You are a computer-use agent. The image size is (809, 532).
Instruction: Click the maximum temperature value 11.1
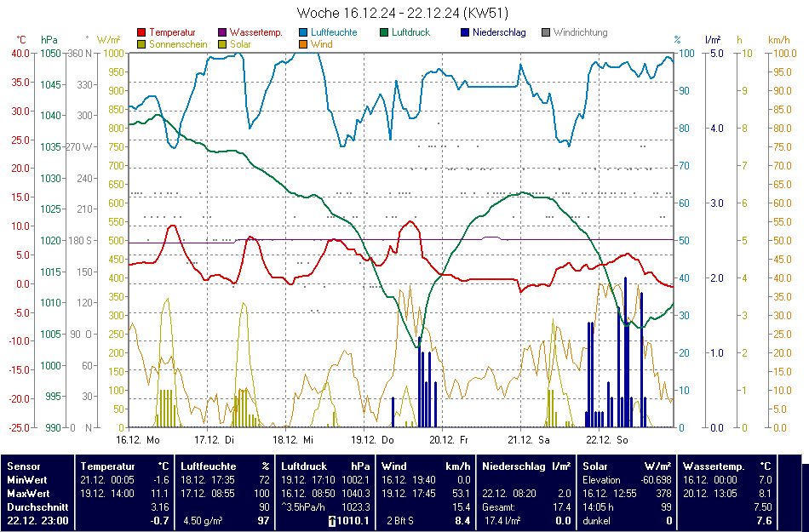tap(161, 494)
